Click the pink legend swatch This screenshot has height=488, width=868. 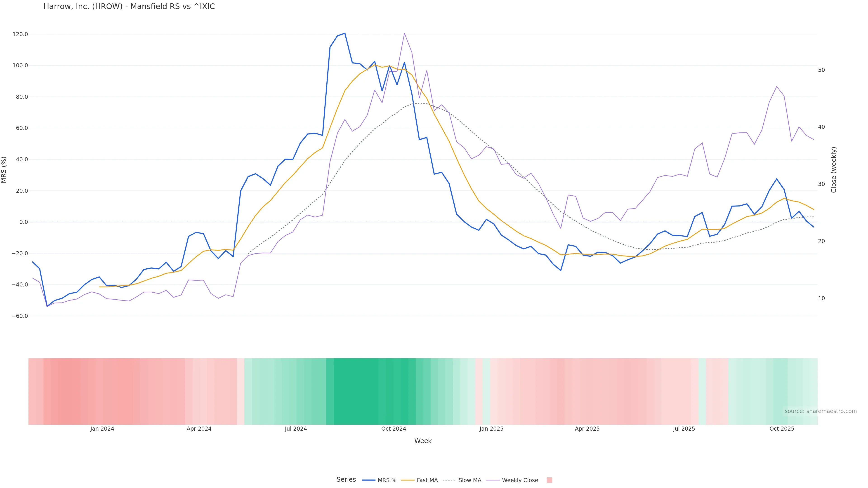point(549,480)
